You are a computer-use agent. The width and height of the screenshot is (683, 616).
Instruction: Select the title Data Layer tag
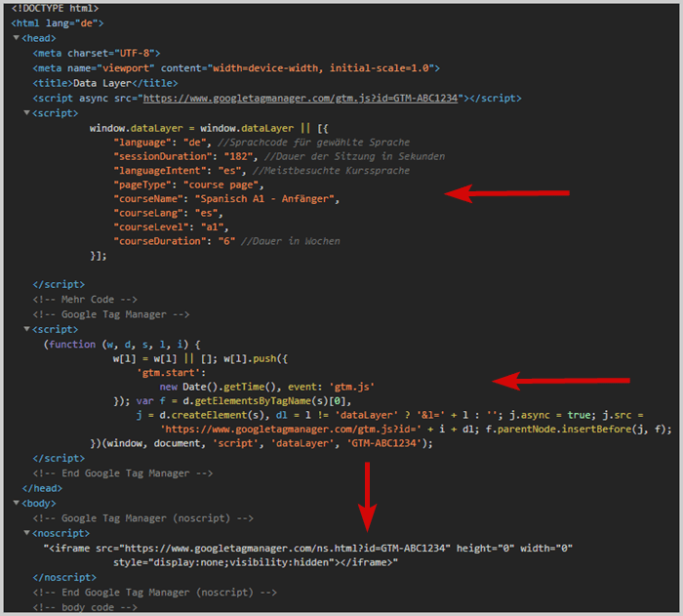105,83
